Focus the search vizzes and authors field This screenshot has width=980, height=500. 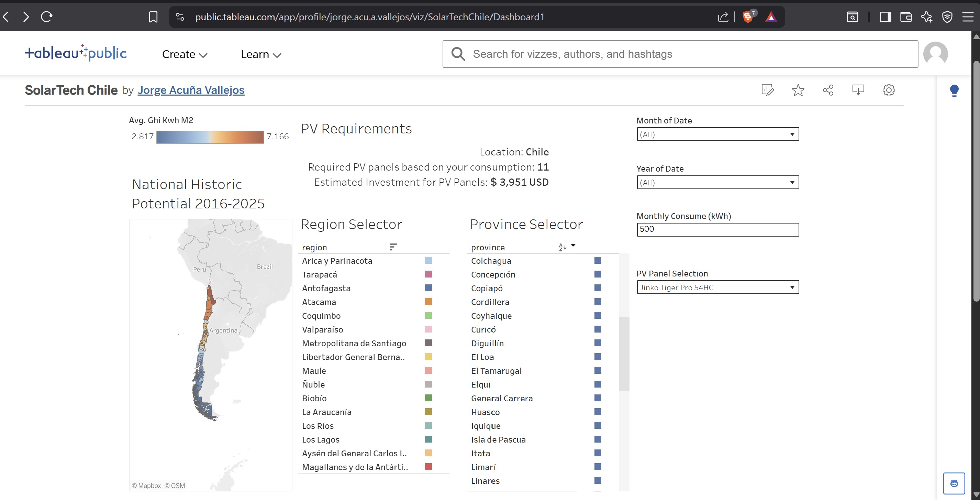pyautogui.click(x=680, y=54)
